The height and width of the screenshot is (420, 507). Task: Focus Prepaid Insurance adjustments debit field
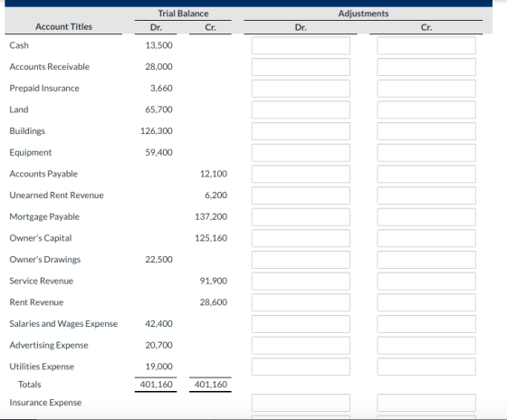click(x=301, y=89)
